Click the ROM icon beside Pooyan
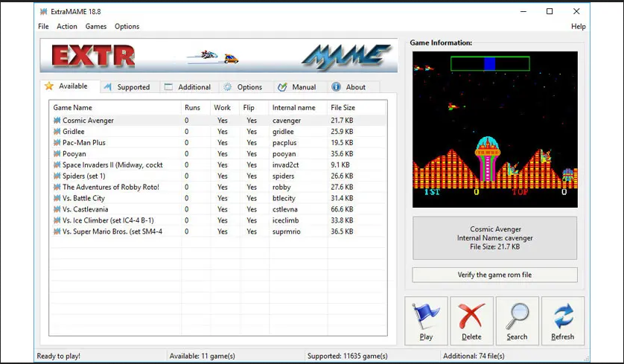624x364 pixels. pyautogui.click(x=57, y=154)
